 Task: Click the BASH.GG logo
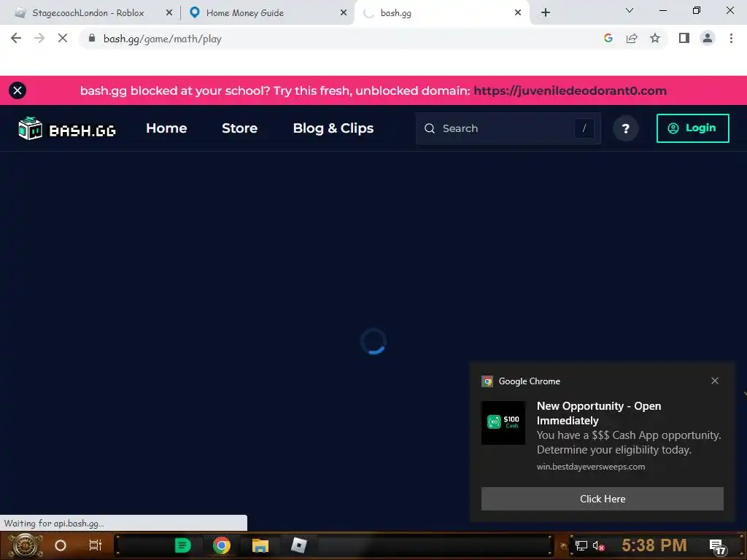pos(67,128)
